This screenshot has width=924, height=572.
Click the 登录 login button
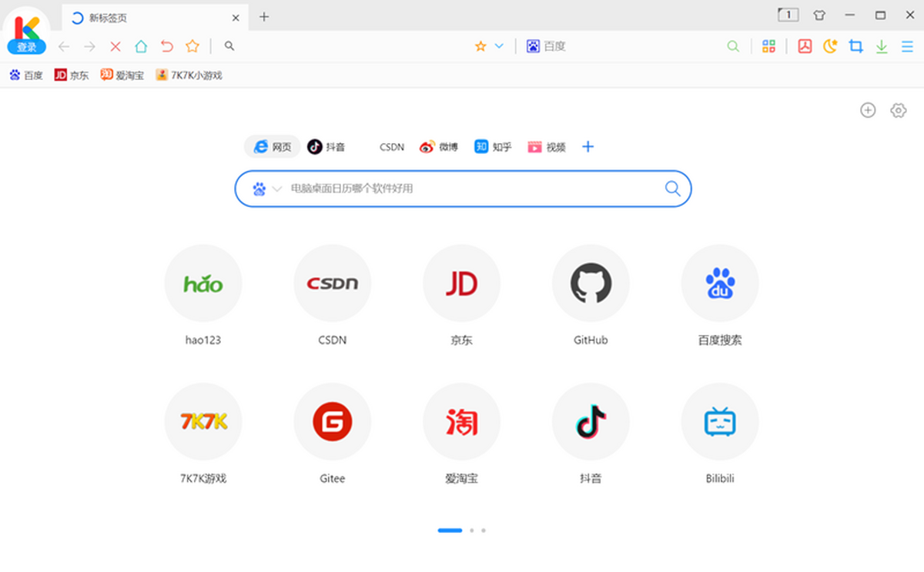pyautogui.click(x=27, y=48)
